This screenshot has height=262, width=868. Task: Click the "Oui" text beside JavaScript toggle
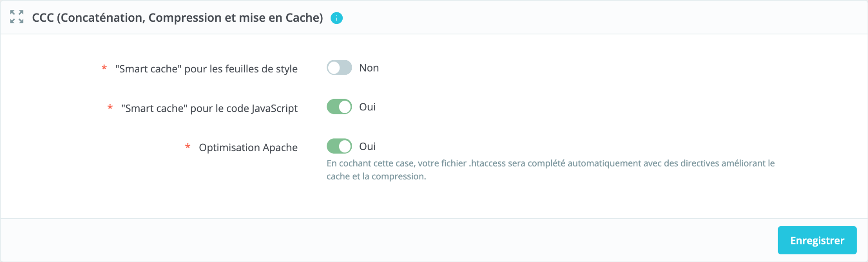tap(367, 107)
